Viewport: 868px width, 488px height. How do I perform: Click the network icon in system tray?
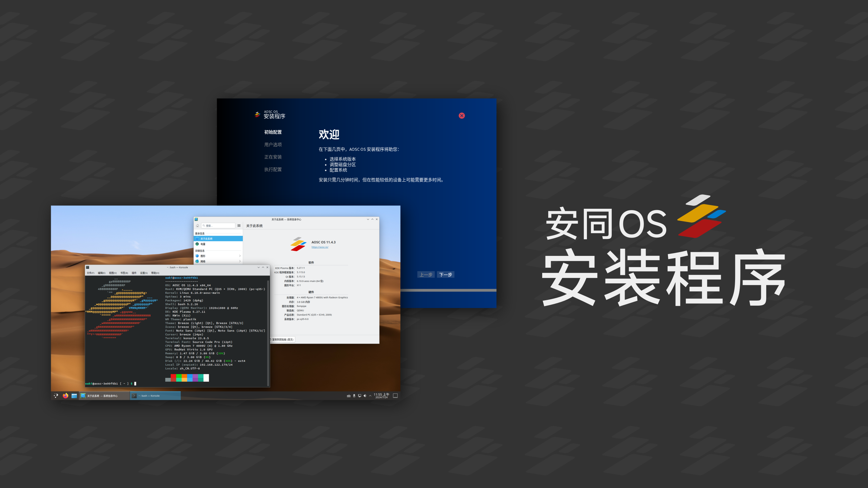click(359, 395)
